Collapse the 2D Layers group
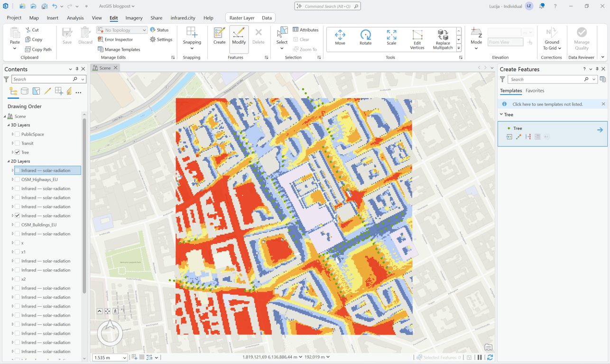 pyautogui.click(x=9, y=161)
